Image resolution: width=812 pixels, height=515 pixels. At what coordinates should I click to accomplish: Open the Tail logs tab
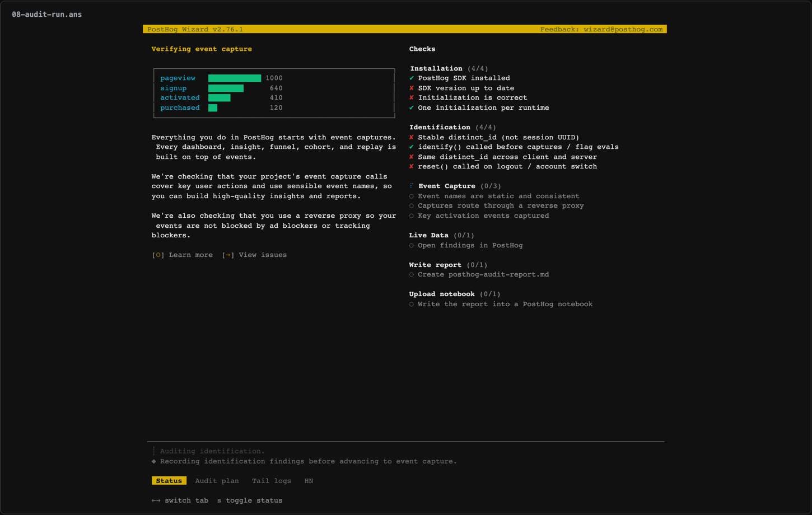[x=272, y=481]
